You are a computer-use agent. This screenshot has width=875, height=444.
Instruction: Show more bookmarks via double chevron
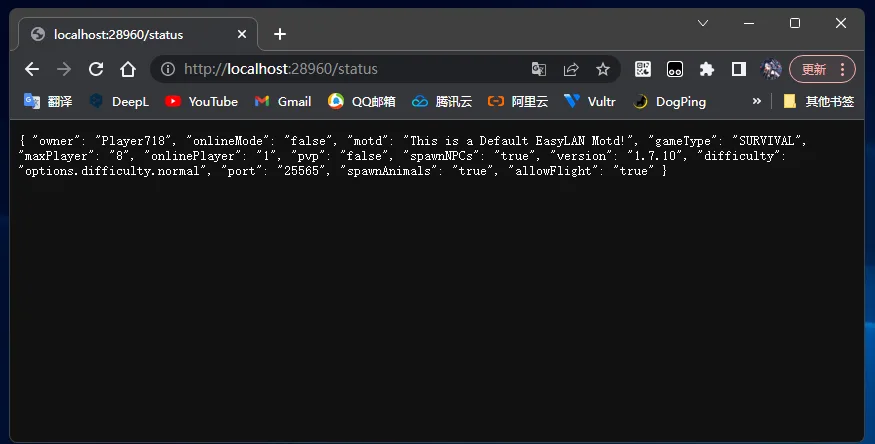(757, 101)
